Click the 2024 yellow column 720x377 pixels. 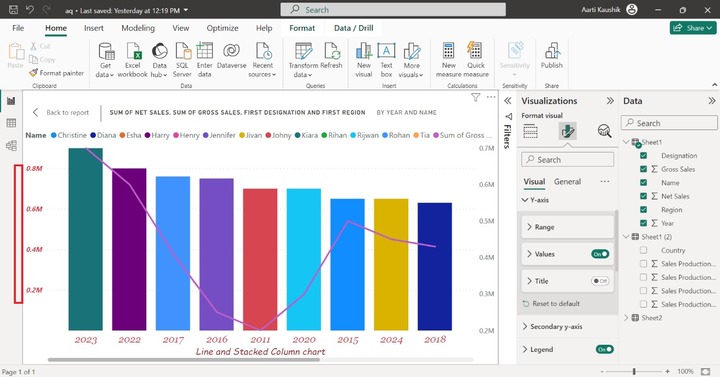(x=391, y=264)
